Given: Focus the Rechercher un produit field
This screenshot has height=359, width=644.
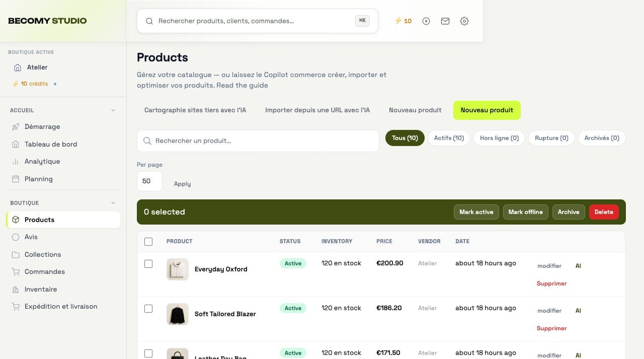Looking at the screenshot, I should tap(258, 141).
